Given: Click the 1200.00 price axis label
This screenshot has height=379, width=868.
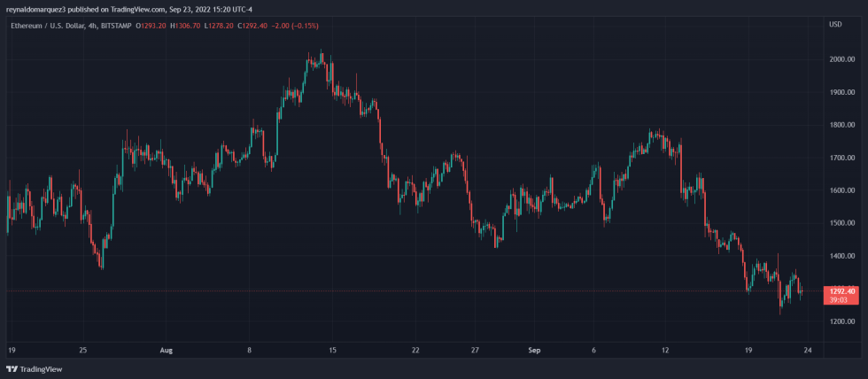Looking at the screenshot, I should (841, 321).
